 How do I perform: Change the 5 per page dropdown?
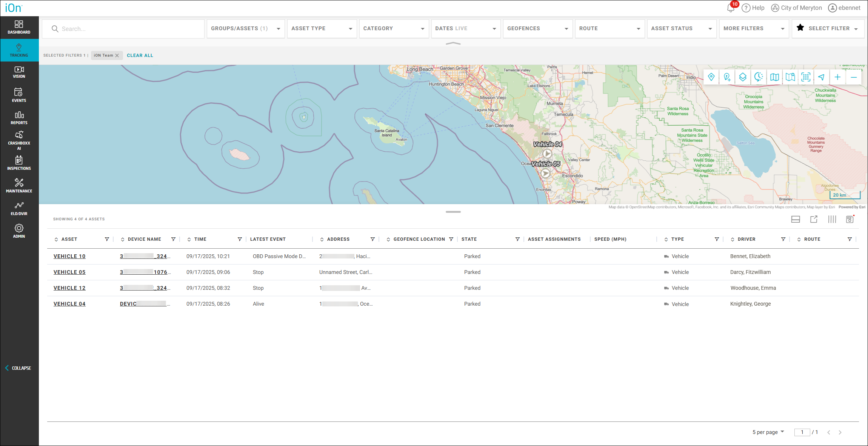point(768,432)
